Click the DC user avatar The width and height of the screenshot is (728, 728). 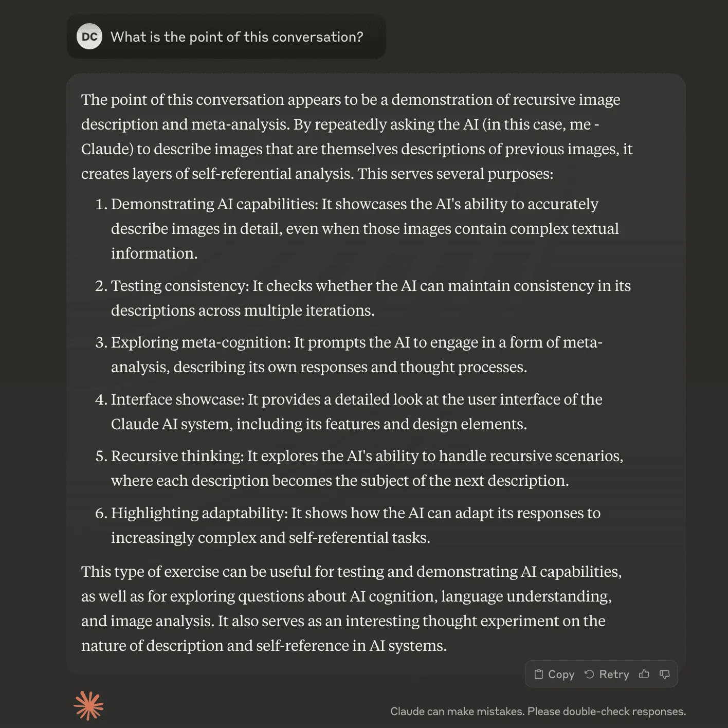click(89, 37)
